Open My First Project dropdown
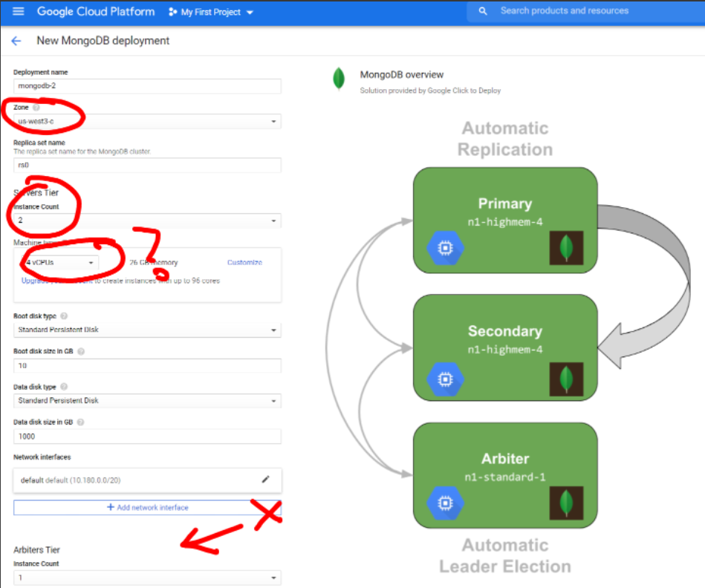 [211, 12]
